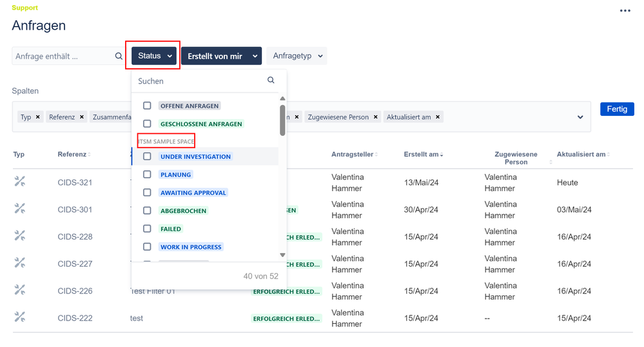Click the Typ column header
This screenshot has width=644, height=347.
click(19, 155)
